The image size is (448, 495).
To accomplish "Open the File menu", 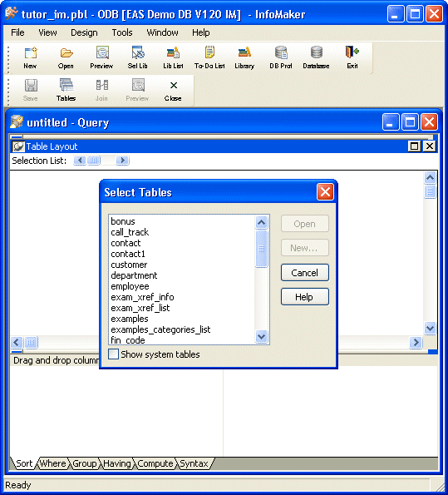I will point(17,32).
